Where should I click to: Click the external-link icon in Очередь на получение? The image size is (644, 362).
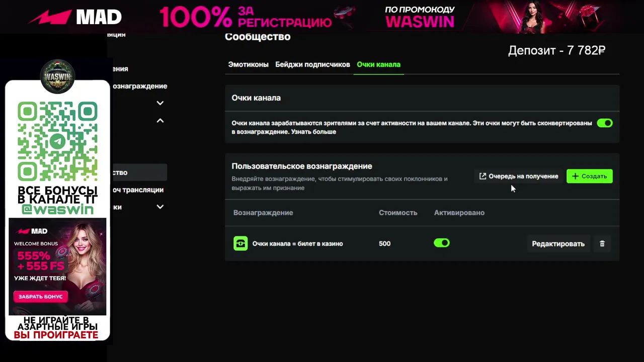(x=483, y=176)
